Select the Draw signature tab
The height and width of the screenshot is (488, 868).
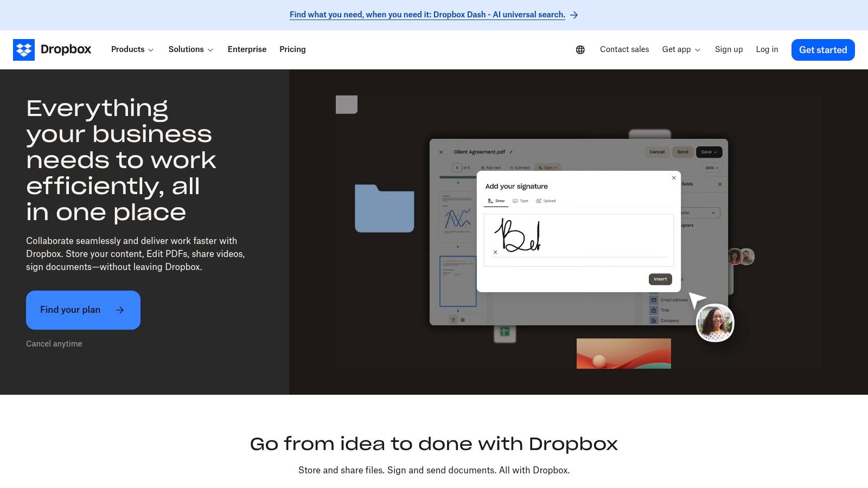496,201
